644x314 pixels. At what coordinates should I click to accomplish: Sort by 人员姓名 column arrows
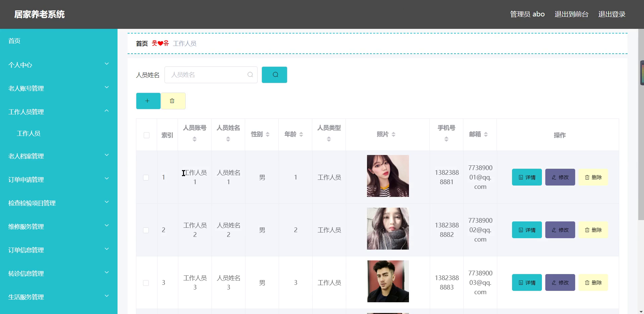pos(228,139)
